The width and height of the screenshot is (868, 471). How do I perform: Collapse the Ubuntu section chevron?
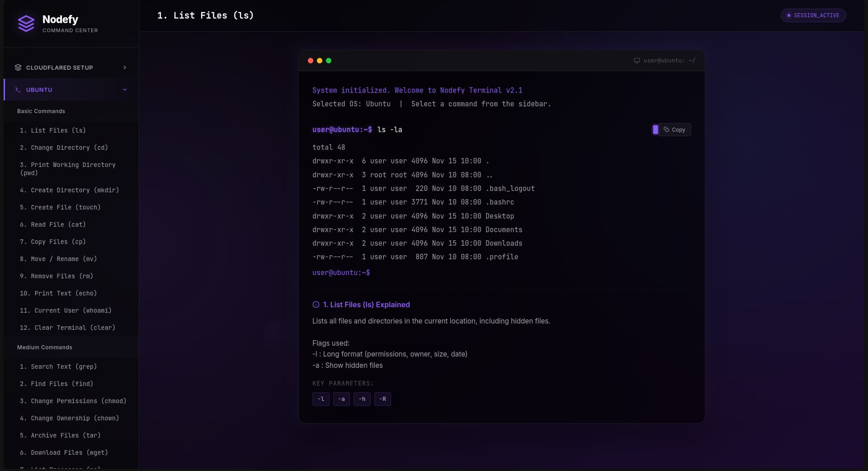125,90
